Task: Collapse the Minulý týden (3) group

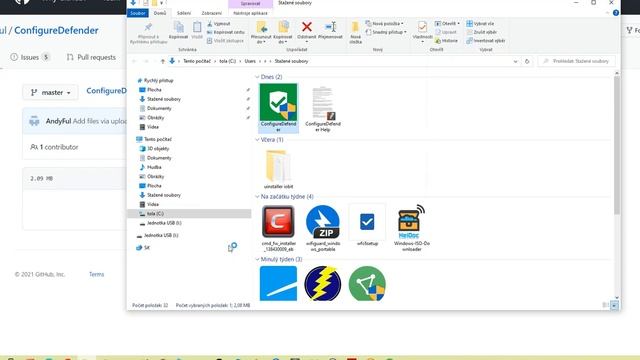Action: tap(257, 259)
